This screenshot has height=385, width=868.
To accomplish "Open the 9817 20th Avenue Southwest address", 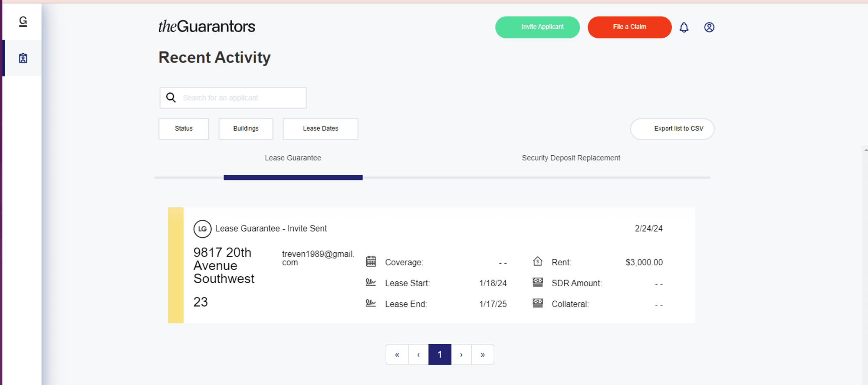I will pos(224,265).
